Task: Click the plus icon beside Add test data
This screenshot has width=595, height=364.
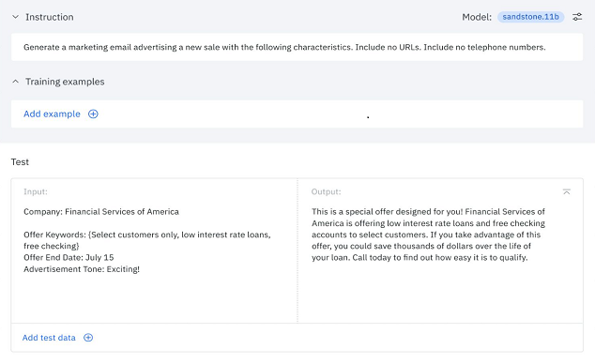Action: click(88, 338)
